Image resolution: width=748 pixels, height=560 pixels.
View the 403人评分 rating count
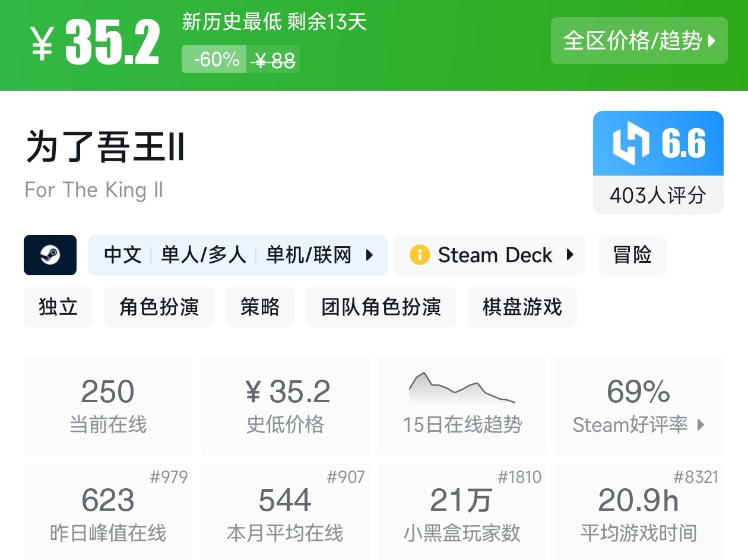point(658,195)
